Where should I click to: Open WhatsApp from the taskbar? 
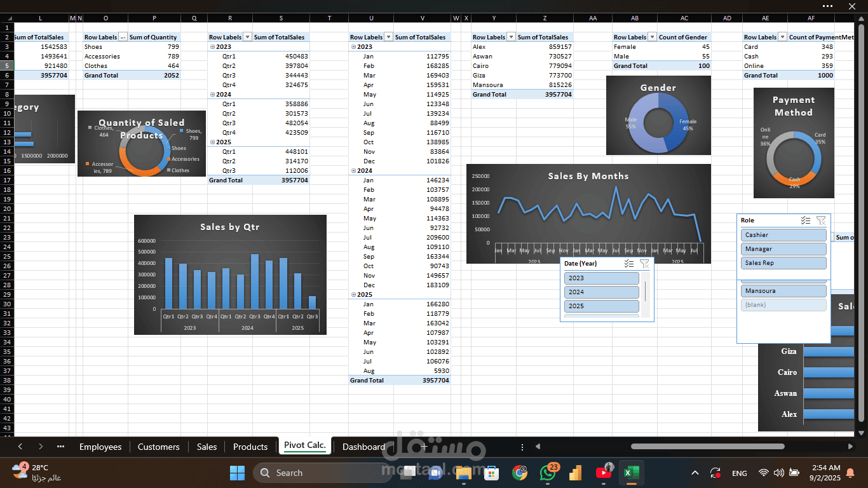[x=548, y=473]
